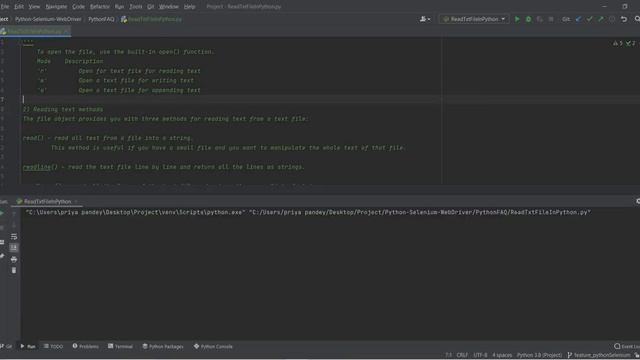Viewport: 640px width, 360px height.
Task: Click the '2) Reading text methods' comment line
Action: 63,109
